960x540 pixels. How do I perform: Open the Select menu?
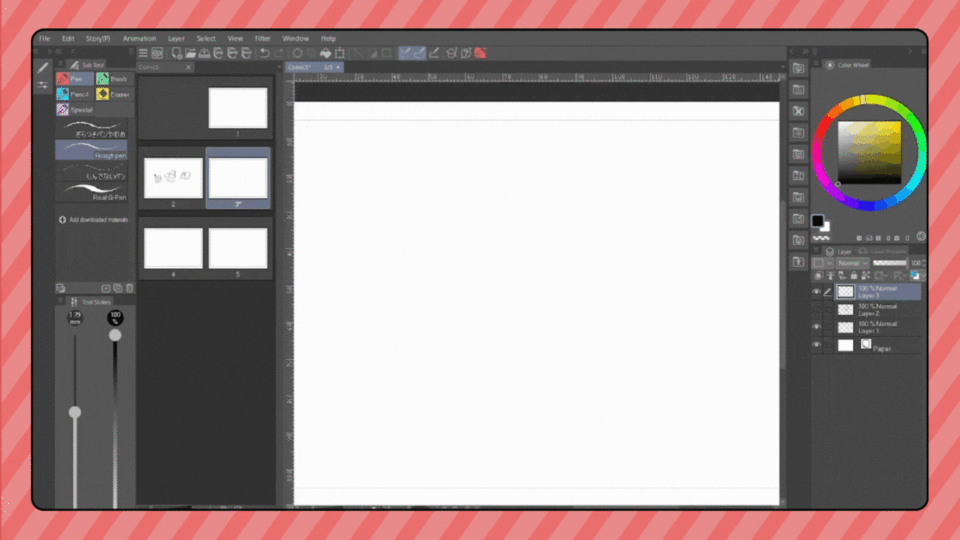206,39
